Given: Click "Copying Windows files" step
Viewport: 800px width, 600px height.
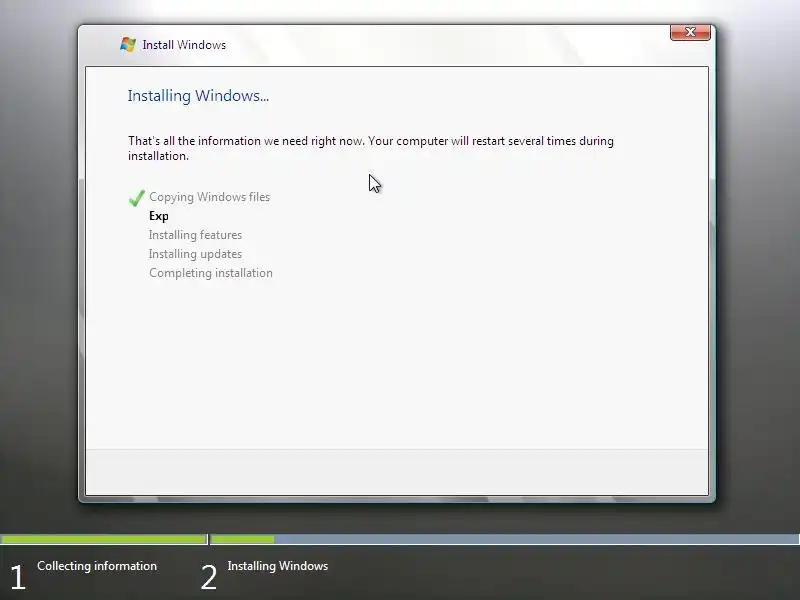Looking at the screenshot, I should [x=209, y=197].
